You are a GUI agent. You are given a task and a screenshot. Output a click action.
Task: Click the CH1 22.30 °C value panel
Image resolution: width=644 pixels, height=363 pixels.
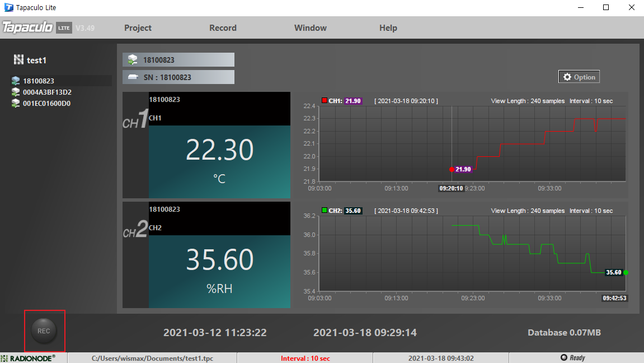219,161
